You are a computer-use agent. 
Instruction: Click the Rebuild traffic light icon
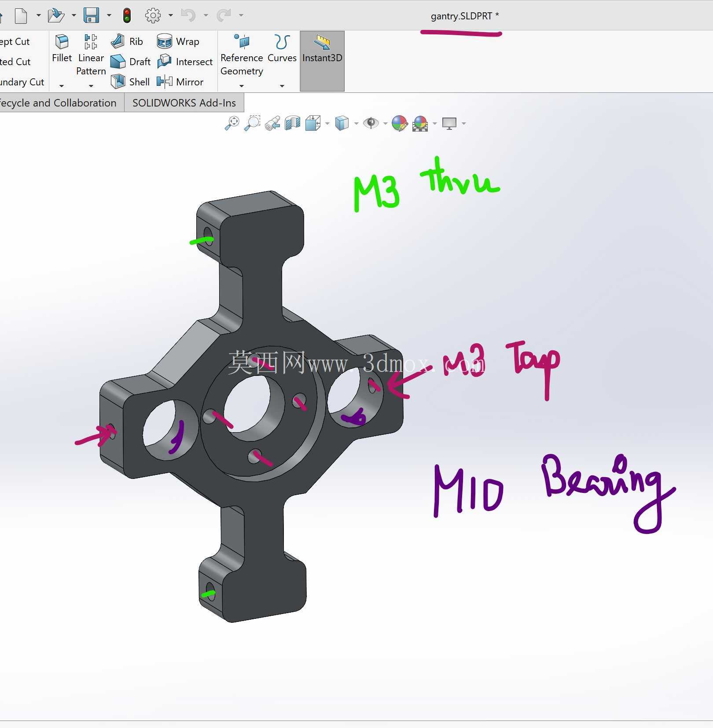click(x=127, y=15)
